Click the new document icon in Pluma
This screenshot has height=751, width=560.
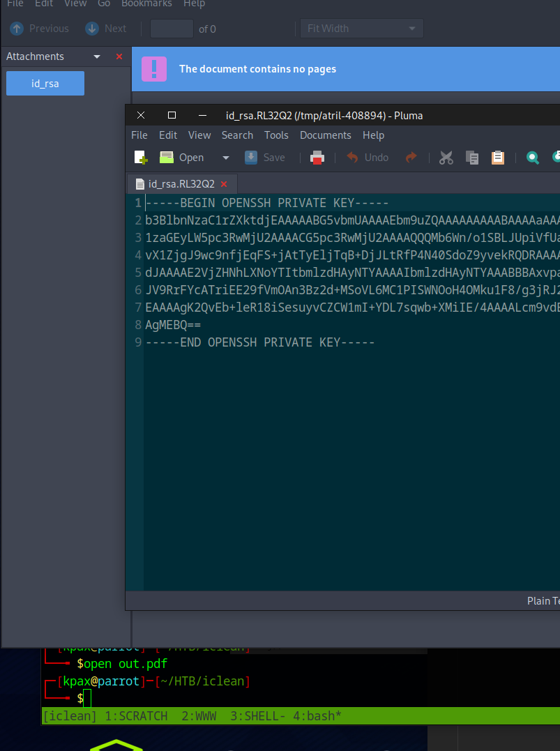point(141,158)
